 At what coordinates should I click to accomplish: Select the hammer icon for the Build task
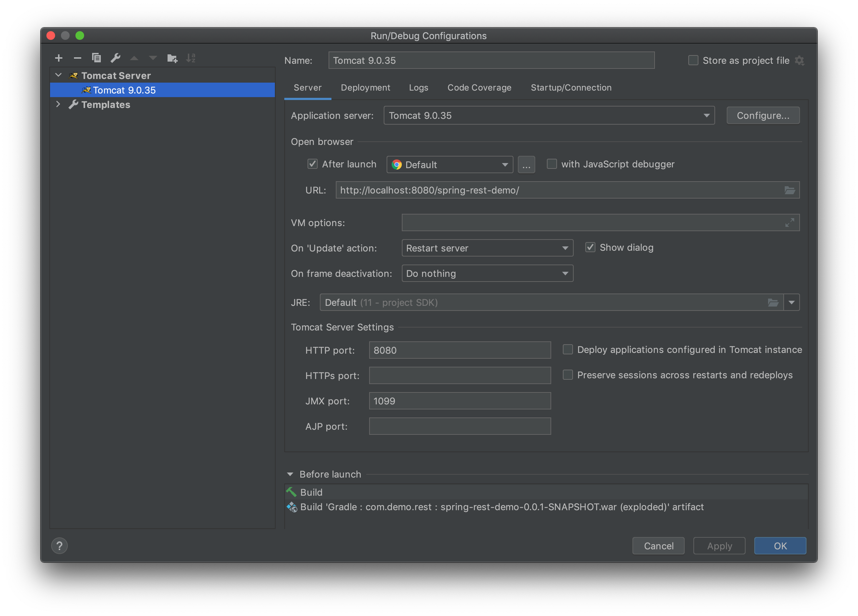coord(291,492)
